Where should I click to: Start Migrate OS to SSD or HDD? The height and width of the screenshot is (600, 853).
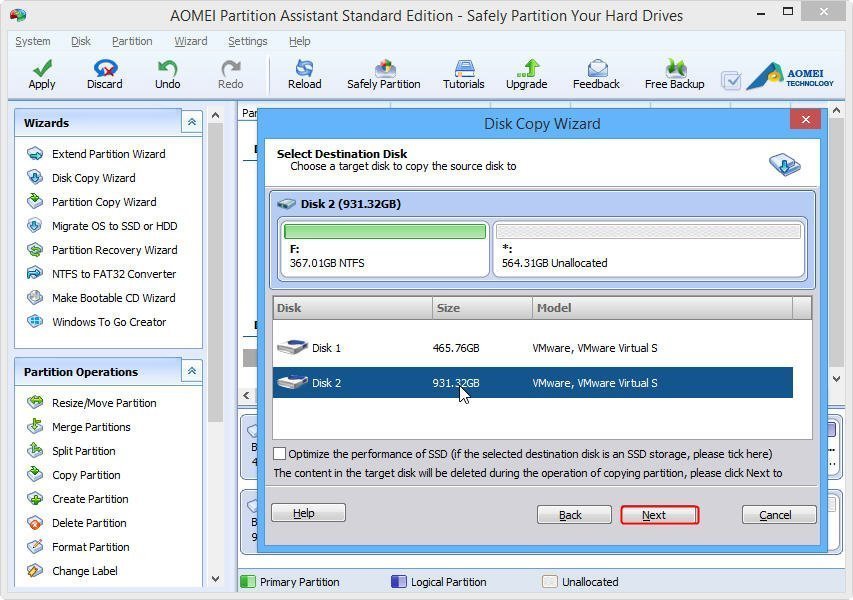(x=102, y=226)
